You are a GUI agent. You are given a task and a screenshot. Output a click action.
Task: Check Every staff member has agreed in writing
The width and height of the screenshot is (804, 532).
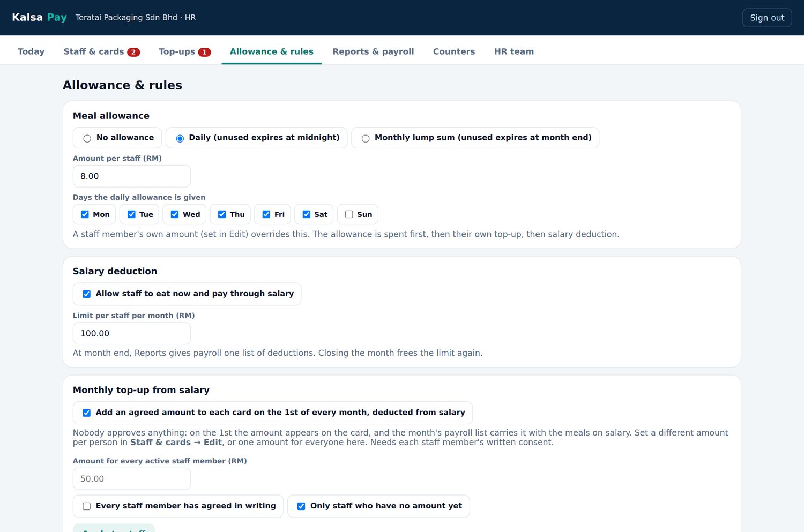86,506
